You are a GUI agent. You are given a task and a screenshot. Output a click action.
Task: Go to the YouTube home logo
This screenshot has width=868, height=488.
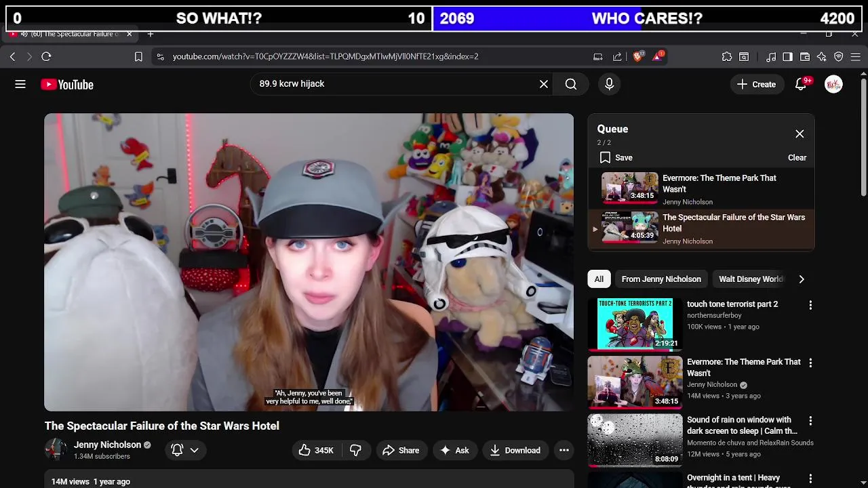66,85
